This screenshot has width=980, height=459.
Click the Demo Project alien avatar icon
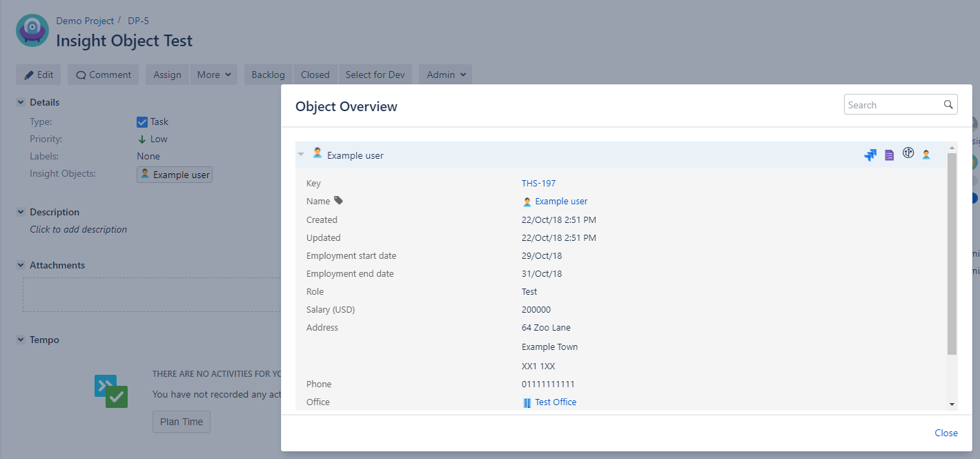(x=32, y=30)
